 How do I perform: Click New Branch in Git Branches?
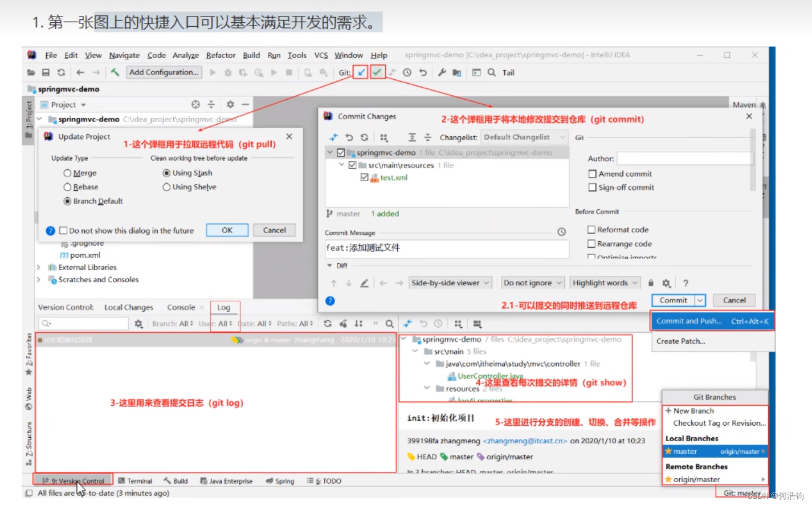pyautogui.click(x=693, y=411)
